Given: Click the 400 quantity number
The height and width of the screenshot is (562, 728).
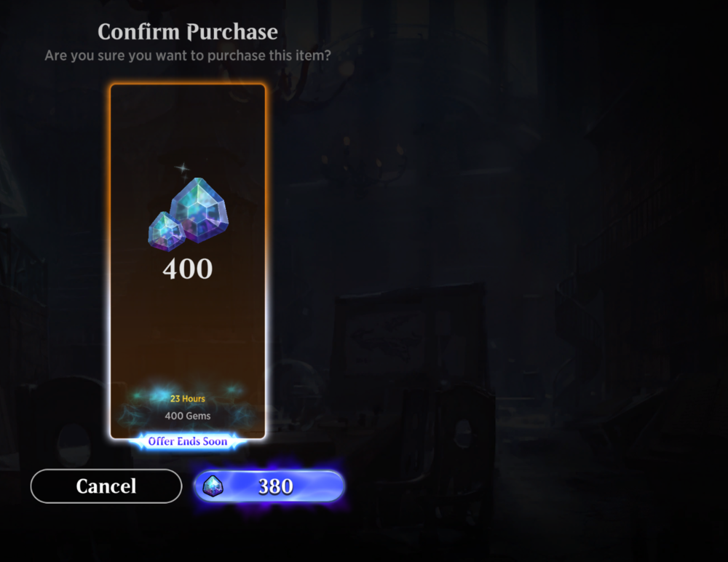Looking at the screenshot, I should click(188, 269).
